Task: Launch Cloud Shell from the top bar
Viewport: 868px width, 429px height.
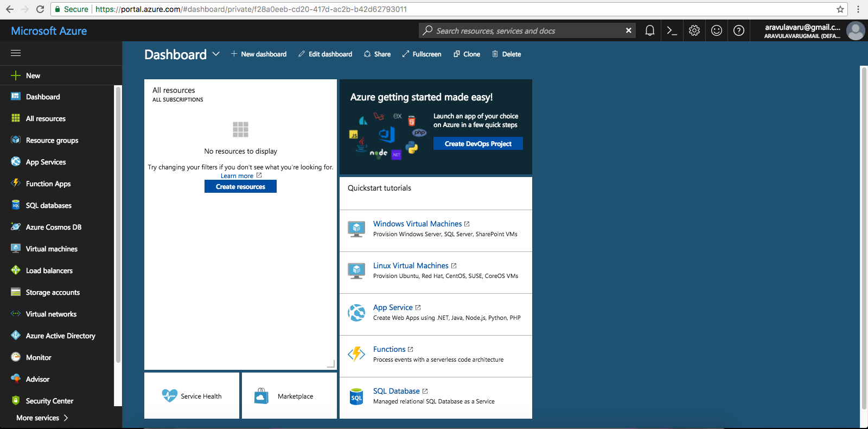Action: pyautogui.click(x=672, y=31)
